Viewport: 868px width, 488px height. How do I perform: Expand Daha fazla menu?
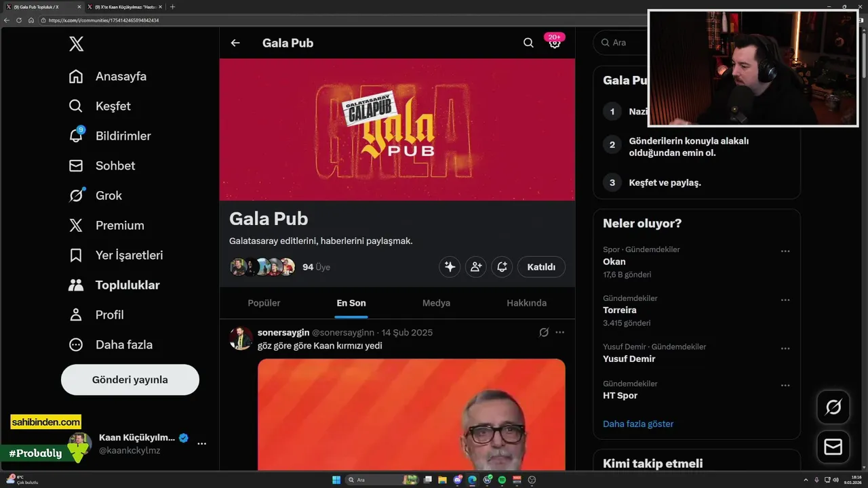coord(111,345)
